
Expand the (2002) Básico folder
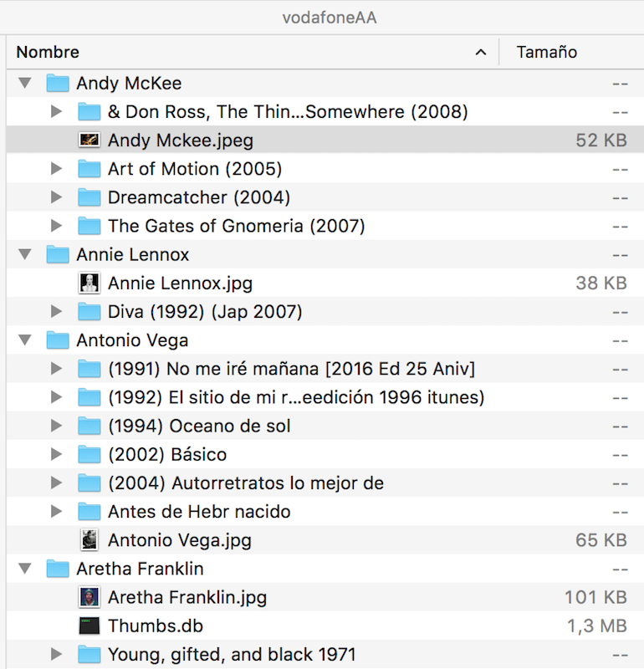point(56,454)
